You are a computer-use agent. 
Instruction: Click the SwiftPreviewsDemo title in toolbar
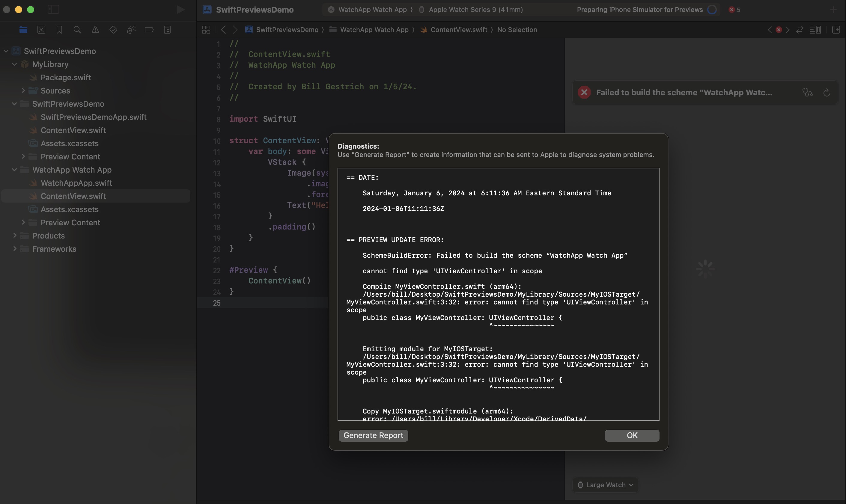255,10
